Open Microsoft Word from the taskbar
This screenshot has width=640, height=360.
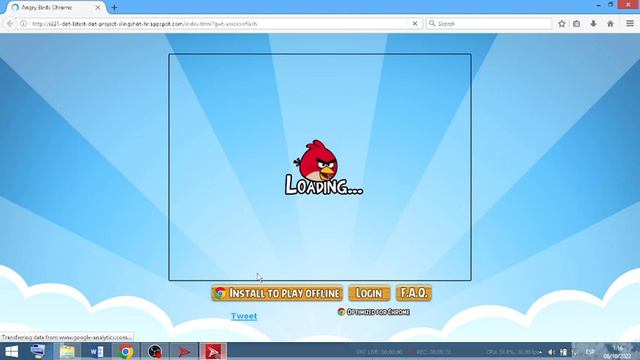pos(97,351)
